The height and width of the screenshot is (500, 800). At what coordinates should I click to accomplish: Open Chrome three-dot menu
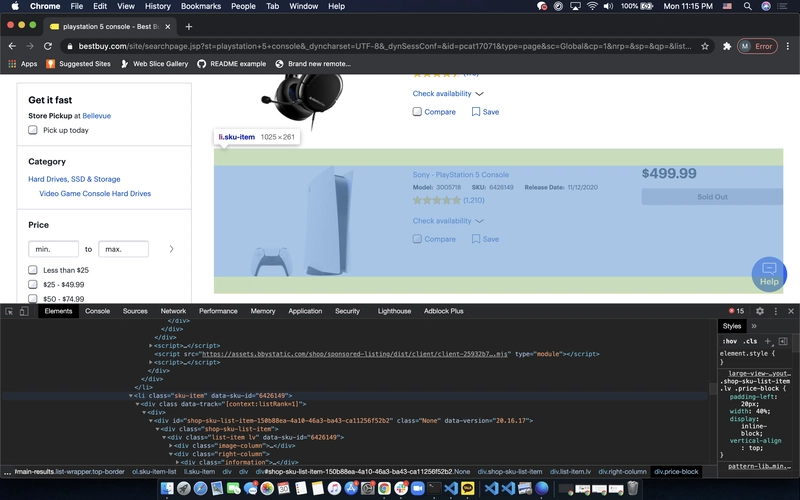coord(788,46)
